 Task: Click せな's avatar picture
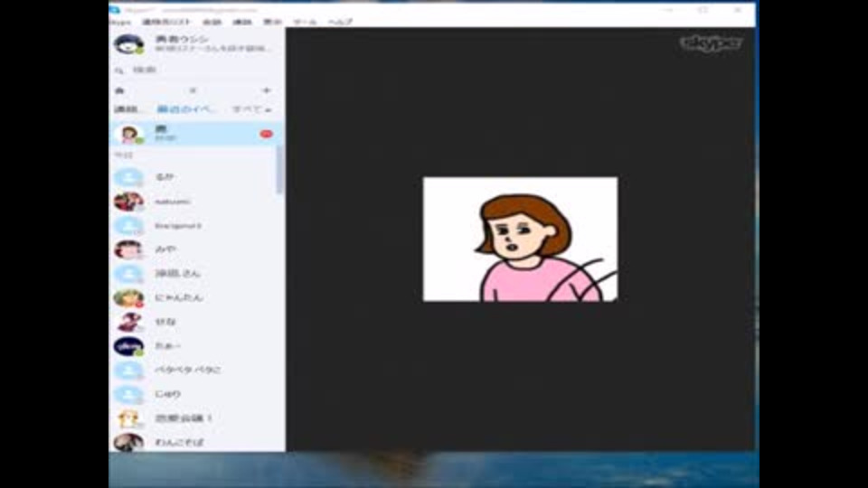129,322
